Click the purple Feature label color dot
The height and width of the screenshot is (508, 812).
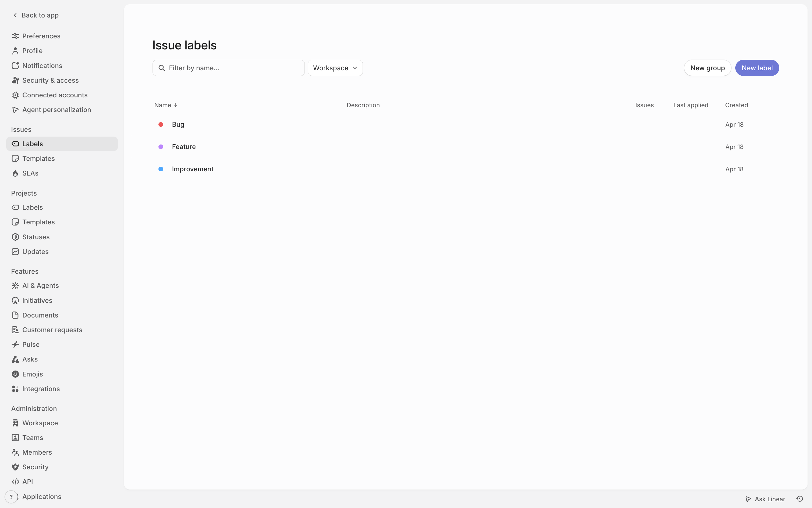click(x=161, y=147)
